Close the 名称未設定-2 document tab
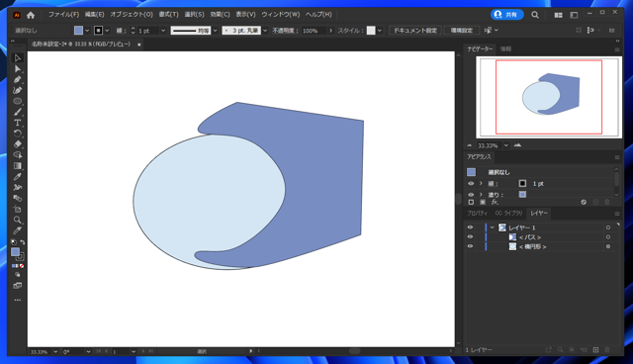The height and width of the screenshot is (364, 633). (138, 45)
